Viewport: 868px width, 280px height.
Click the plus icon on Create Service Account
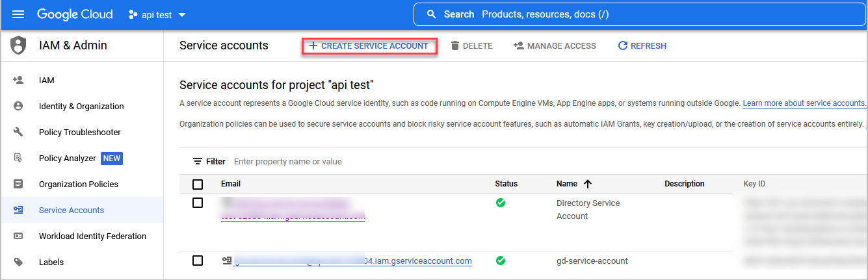coord(313,45)
